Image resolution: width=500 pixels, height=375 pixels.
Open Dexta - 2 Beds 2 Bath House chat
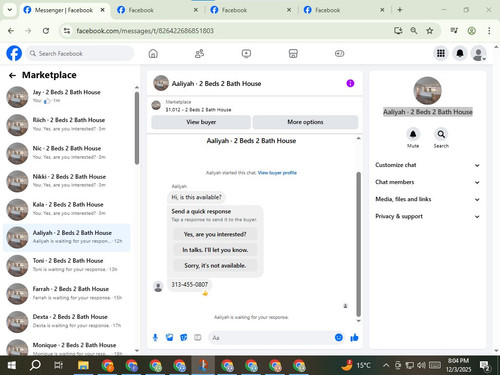[x=67, y=321]
